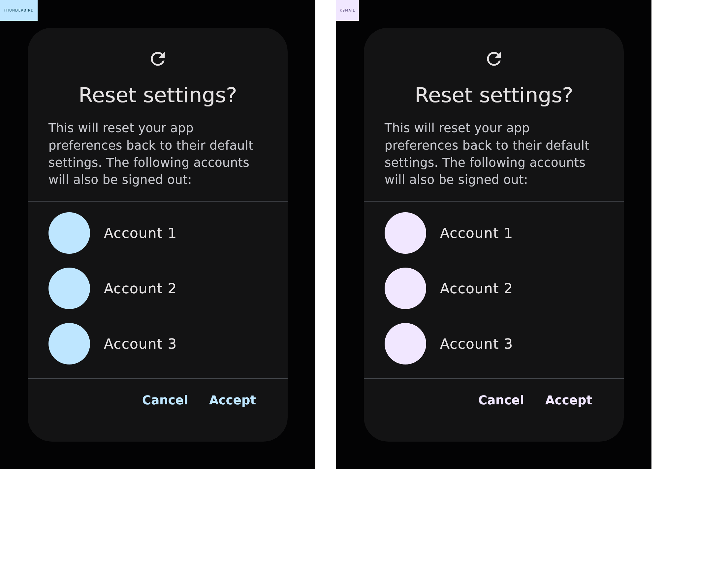
Task: Select Account 2 lavender avatar circle
Action: (x=405, y=288)
